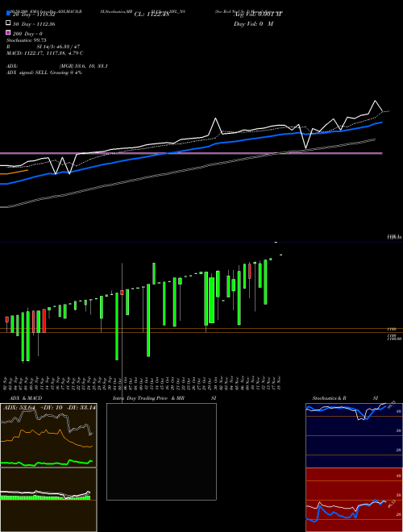The image size is (403, 532).
Task: Click the 'ADX signal: SELL Growing @ 4%' text
Action: pos(44,73)
